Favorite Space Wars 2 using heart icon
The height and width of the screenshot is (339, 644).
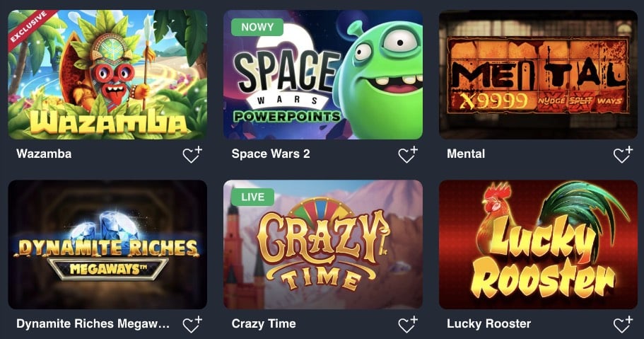coord(408,155)
